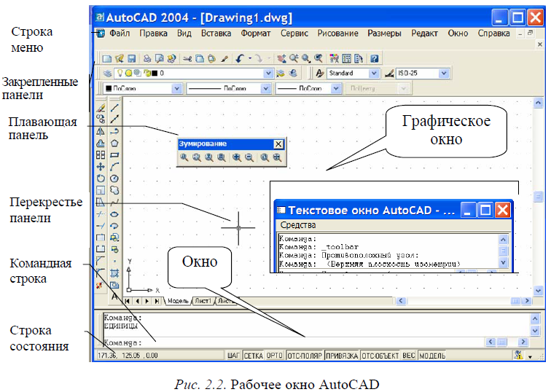This screenshot has width=551, height=392.
Task: Toggle ПРИВЯЗКА object snap
Action: [342, 356]
